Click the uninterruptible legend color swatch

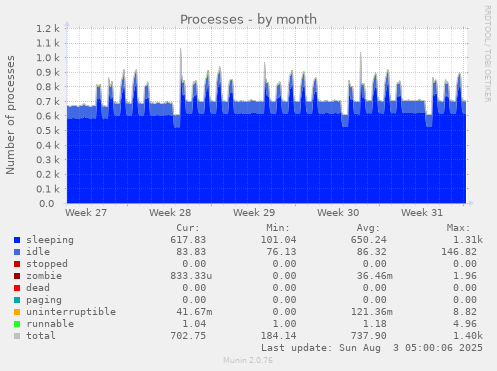[17, 312]
